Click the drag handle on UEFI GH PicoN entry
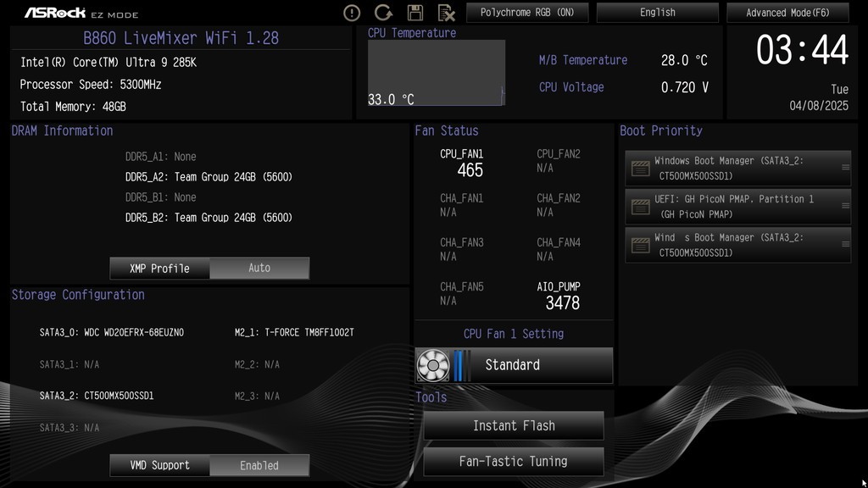Image resolution: width=868 pixels, height=488 pixels. tap(845, 205)
